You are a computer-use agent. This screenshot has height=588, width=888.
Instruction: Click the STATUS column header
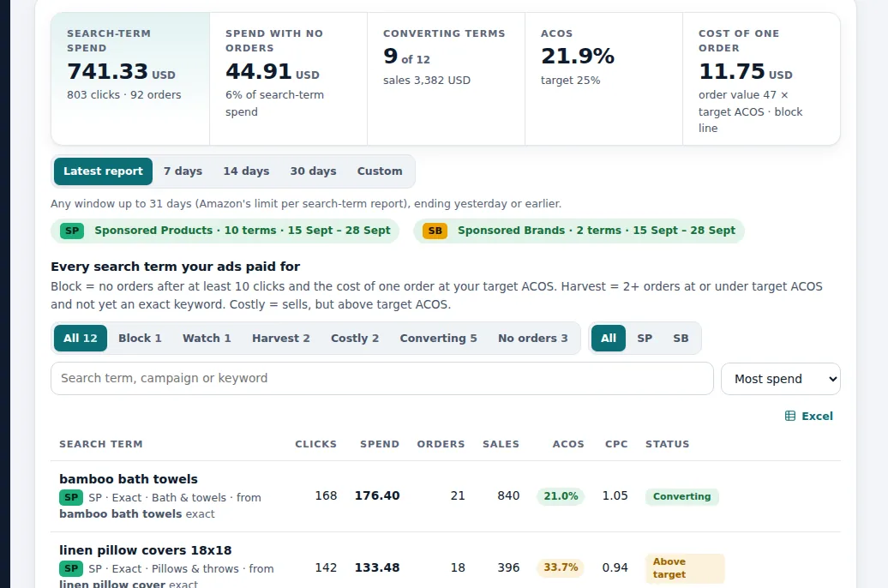[x=667, y=444]
